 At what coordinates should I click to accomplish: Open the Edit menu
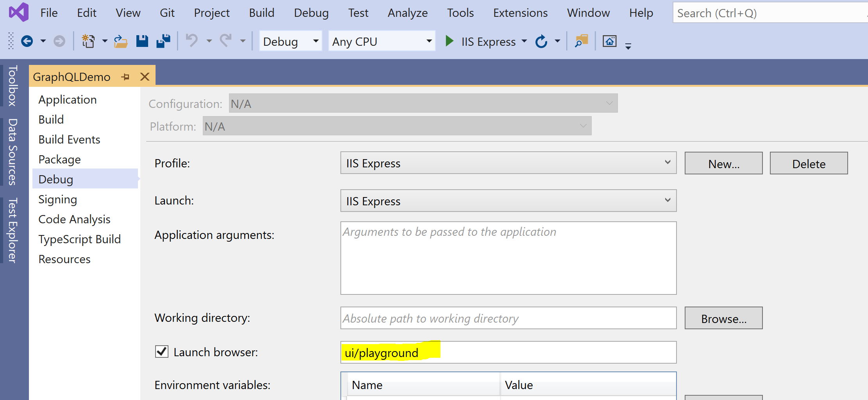(x=87, y=13)
